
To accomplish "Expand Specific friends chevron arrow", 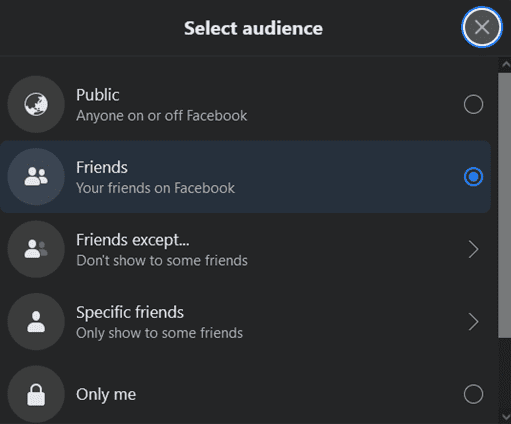I will point(473,322).
